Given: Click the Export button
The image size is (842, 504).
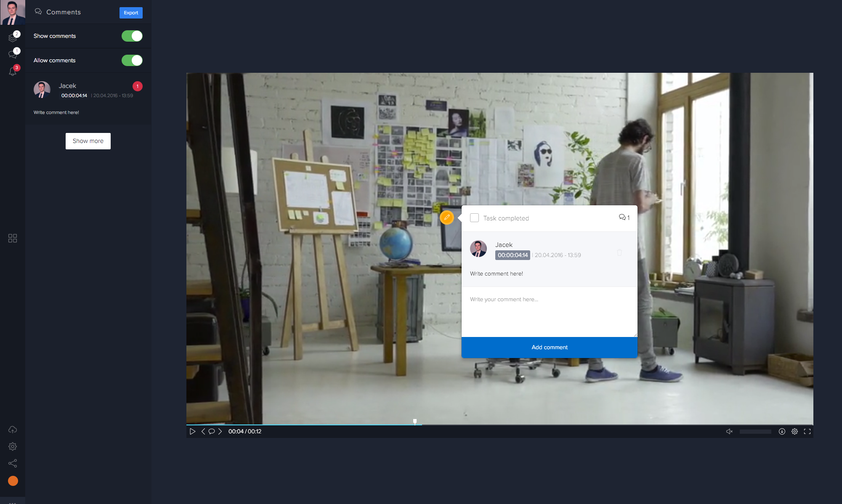Looking at the screenshot, I should (131, 13).
